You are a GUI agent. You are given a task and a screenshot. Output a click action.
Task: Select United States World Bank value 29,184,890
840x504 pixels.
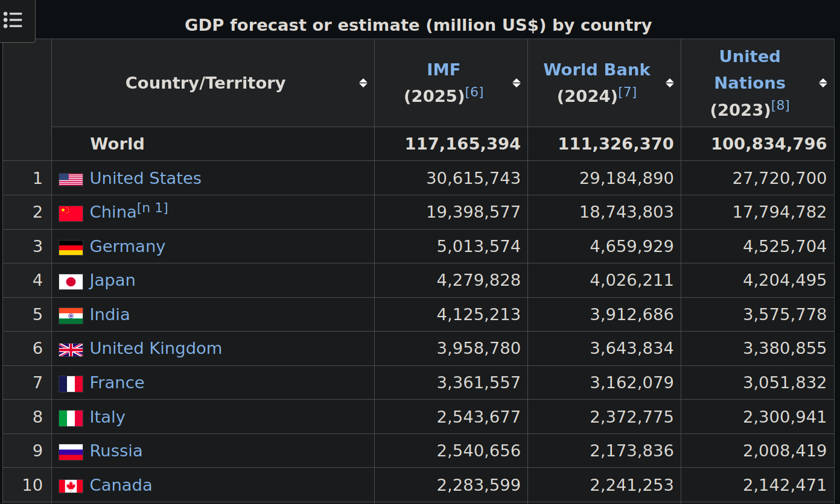pyautogui.click(x=626, y=178)
